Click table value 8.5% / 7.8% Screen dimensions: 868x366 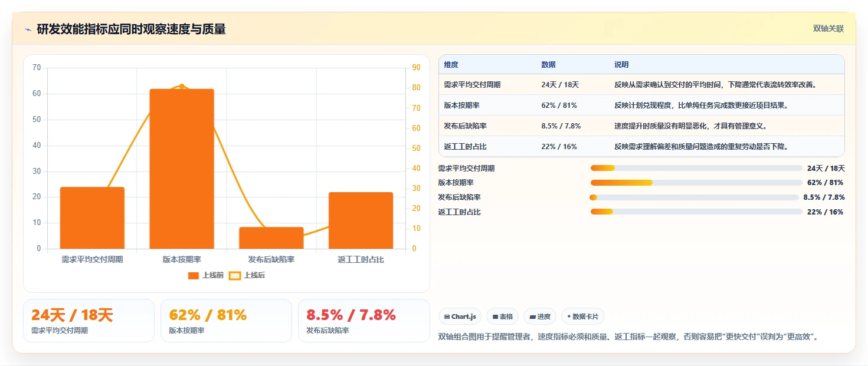pyautogui.click(x=561, y=126)
